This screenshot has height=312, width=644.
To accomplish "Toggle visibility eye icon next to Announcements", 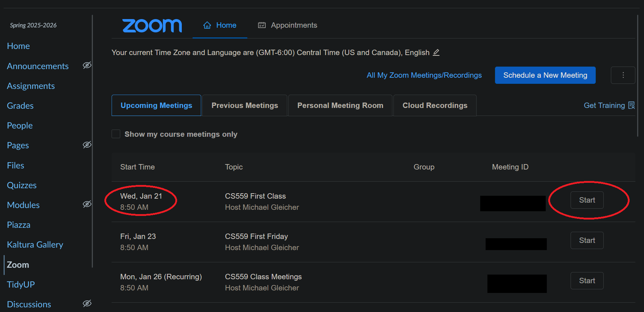I will pyautogui.click(x=87, y=65).
